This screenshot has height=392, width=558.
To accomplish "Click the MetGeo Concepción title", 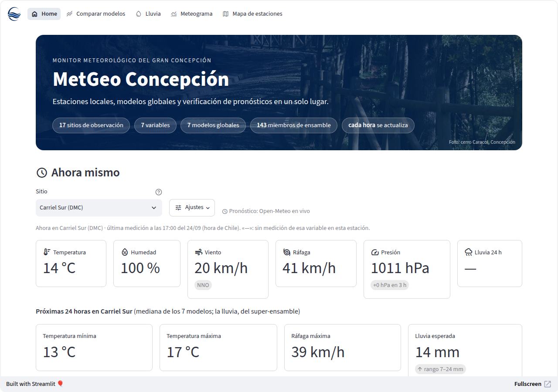I will 141,79.
